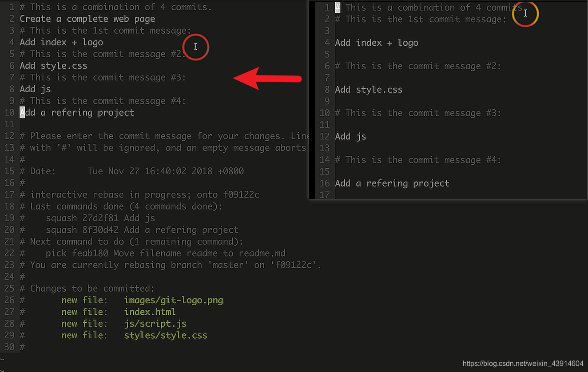The height and width of the screenshot is (372, 588).
Task: Click 'Next command to do (1 remaining command):'
Action: (x=137, y=241)
